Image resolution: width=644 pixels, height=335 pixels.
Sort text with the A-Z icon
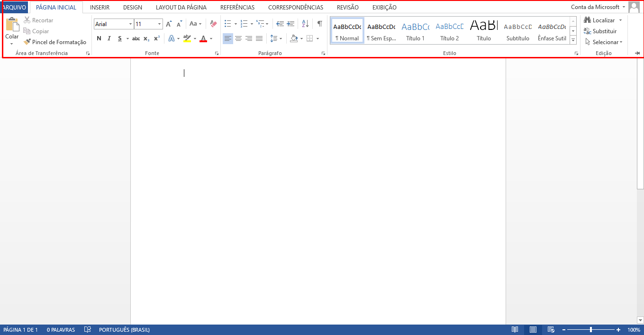[x=305, y=24]
